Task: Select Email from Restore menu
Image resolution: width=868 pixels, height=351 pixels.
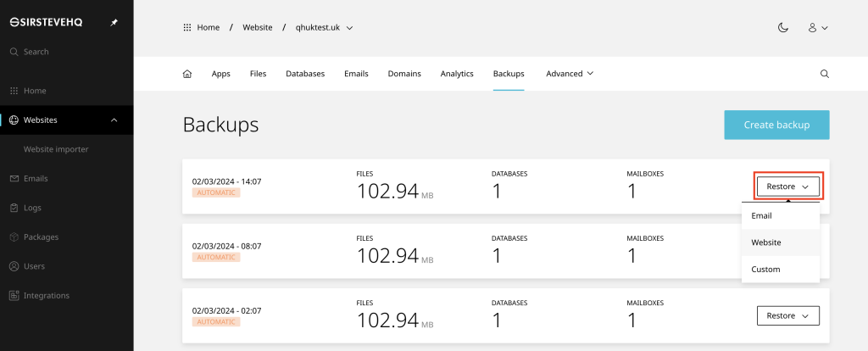Action: (781, 215)
